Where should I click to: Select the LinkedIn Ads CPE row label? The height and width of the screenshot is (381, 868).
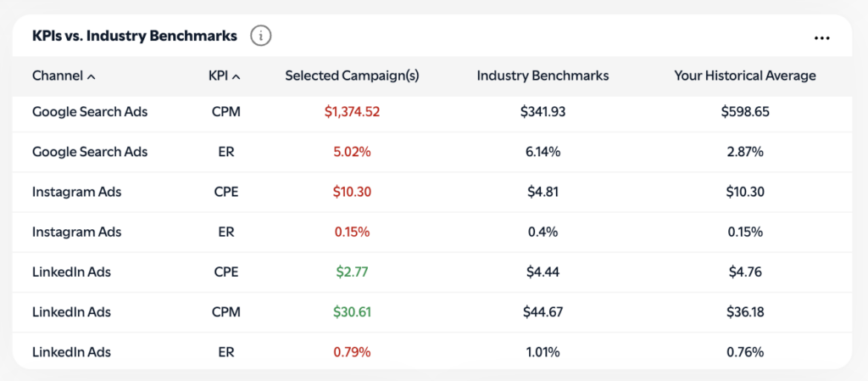[71, 272]
